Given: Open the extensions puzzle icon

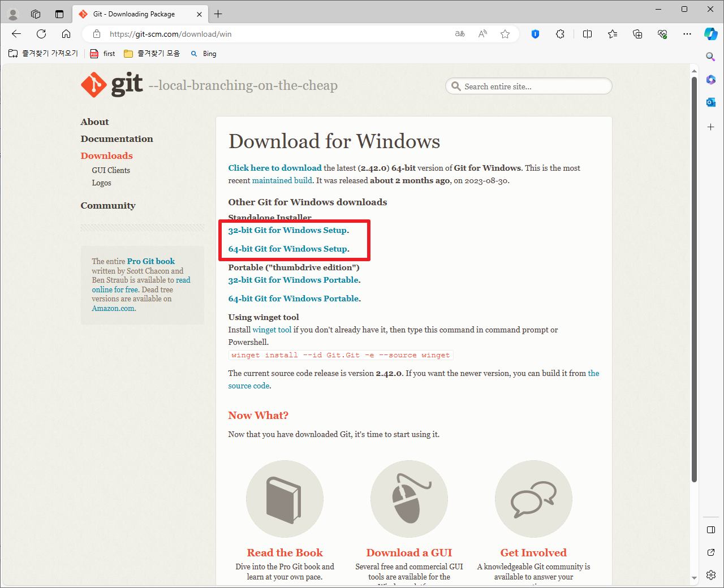Looking at the screenshot, I should tap(560, 34).
